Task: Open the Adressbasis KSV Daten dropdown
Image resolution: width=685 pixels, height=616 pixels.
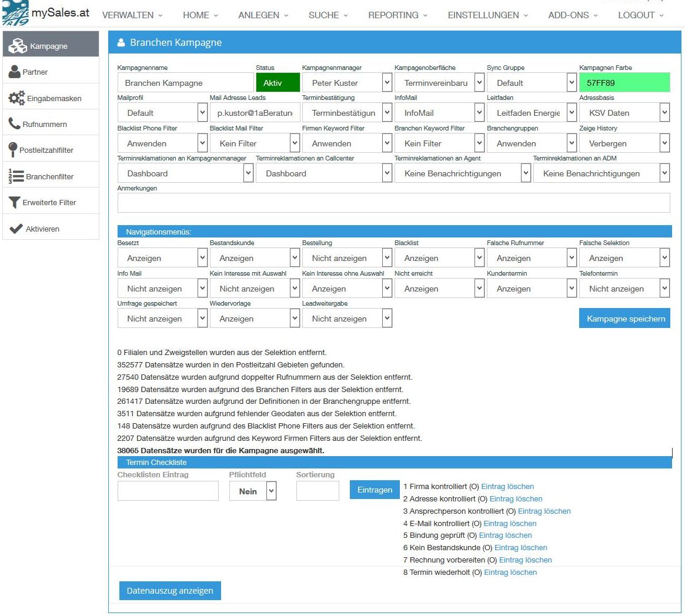Action: point(624,113)
